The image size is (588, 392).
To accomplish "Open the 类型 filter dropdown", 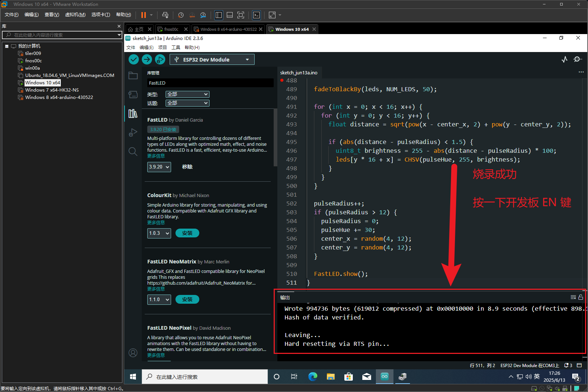I will point(187,94).
